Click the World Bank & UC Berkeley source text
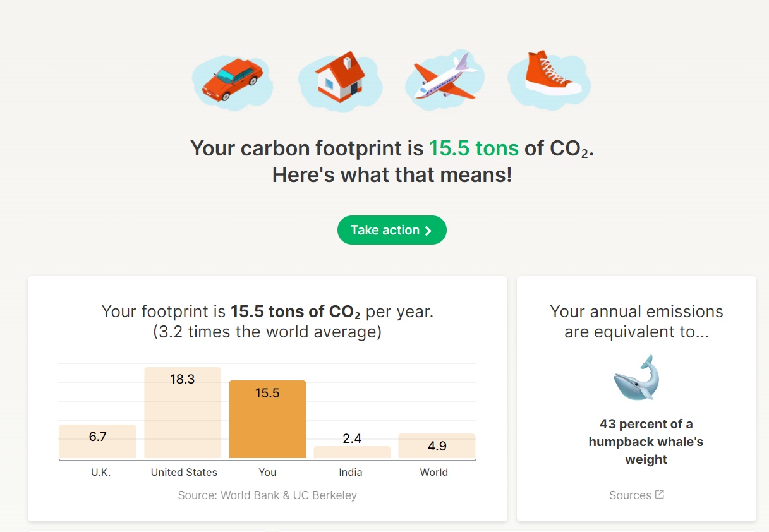The image size is (769, 532). (x=267, y=495)
